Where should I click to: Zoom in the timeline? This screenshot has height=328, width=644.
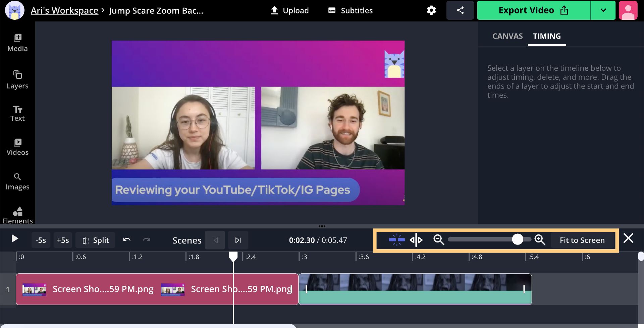coord(540,240)
